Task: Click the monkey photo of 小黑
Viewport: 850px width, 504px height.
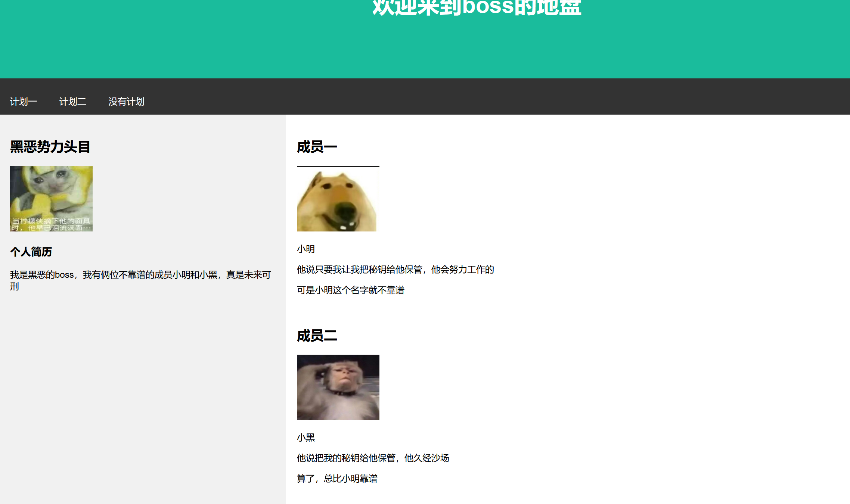Action: point(338,387)
